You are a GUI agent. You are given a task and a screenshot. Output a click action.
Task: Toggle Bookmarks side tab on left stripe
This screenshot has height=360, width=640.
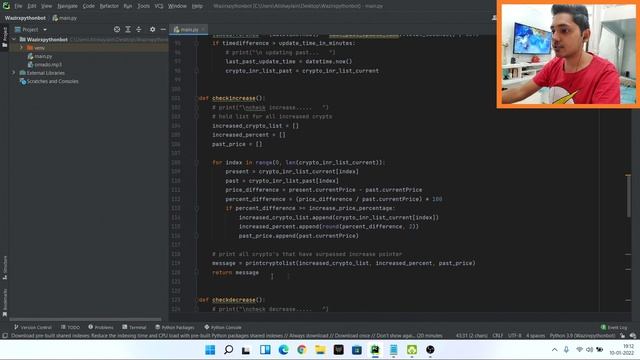coord(4,303)
